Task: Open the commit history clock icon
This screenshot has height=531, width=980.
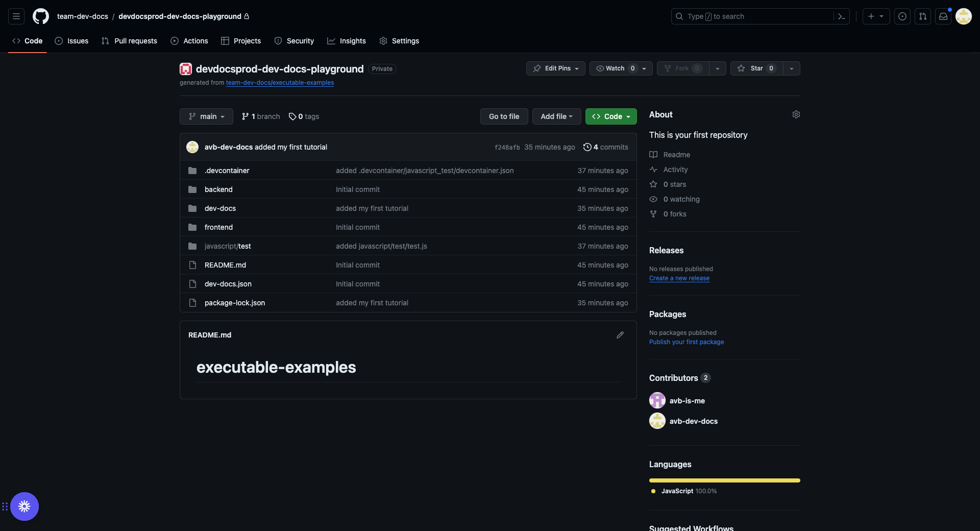Action: [587, 147]
